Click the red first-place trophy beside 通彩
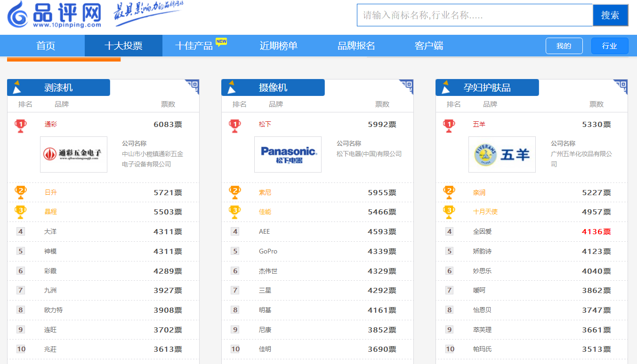 pyautogui.click(x=21, y=125)
